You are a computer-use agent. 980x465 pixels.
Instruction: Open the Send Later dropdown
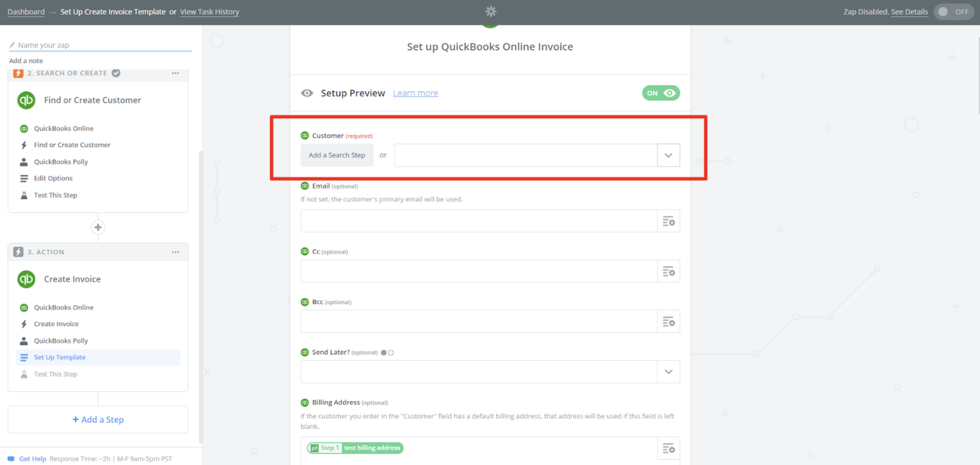click(x=668, y=372)
